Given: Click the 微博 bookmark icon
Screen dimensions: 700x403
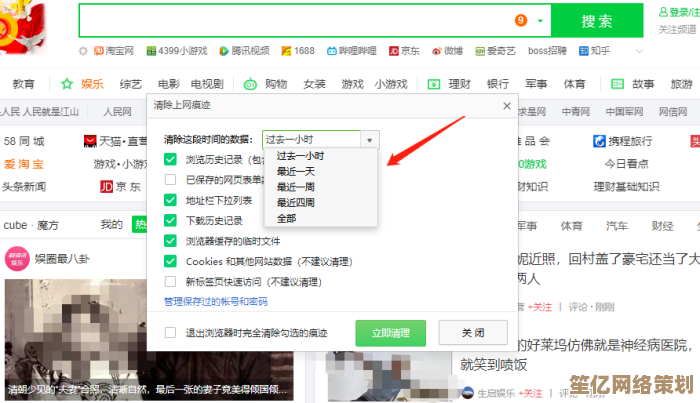Looking at the screenshot, I should coord(437,50).
